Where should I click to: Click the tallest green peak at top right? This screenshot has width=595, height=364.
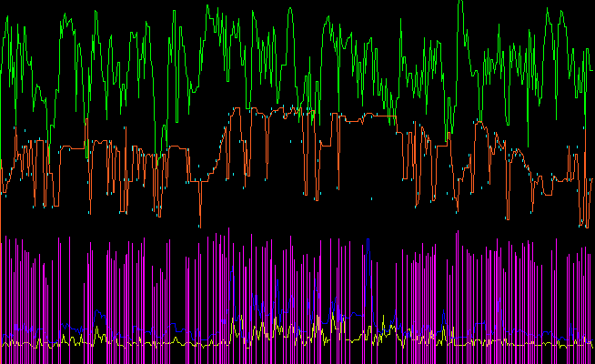[x=460, y=4]
